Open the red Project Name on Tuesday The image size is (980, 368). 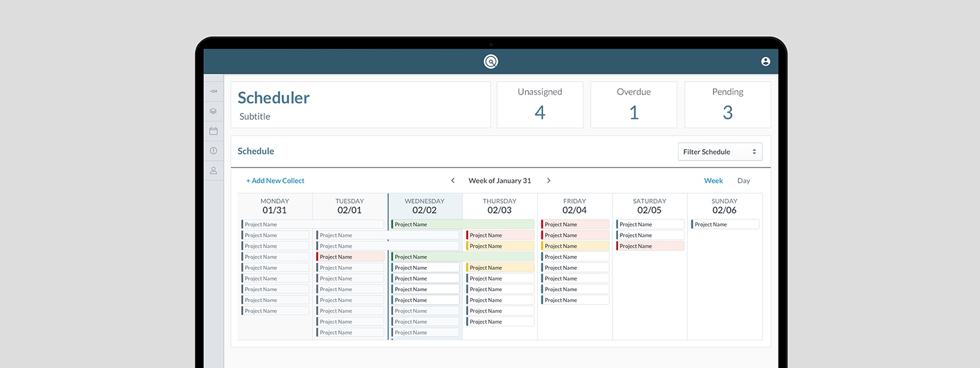click(x=350, y=257)
